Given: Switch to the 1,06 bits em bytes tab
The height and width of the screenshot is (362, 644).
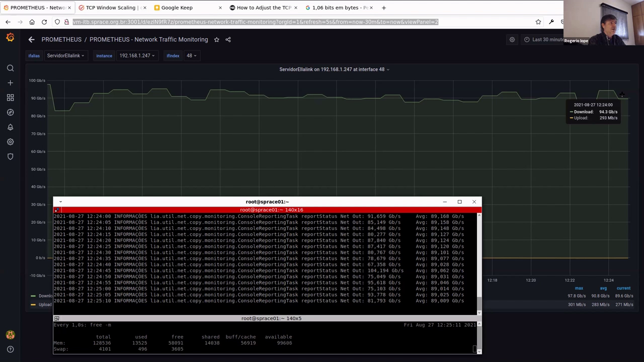Looking at the screenshot, I should (340, 8).
